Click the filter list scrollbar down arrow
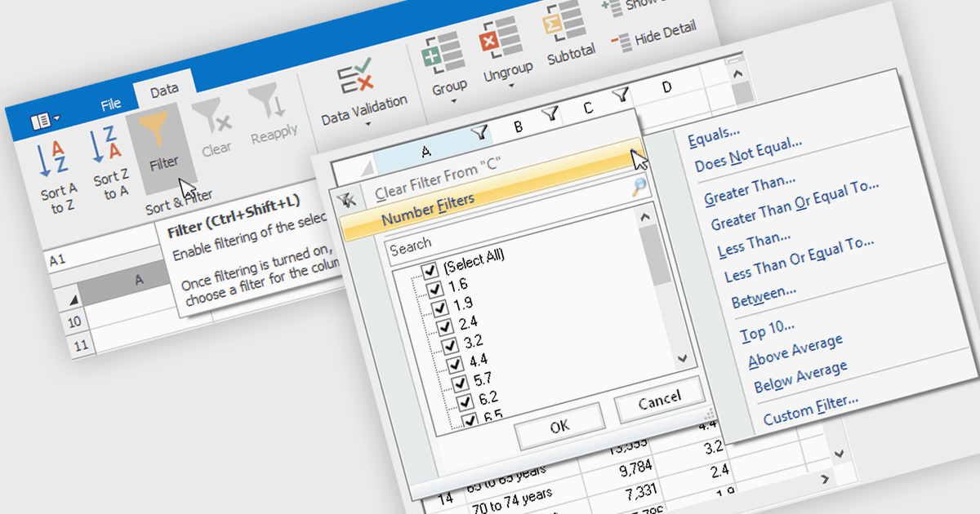This screenshot has width=980, height=514. point(683,357)
